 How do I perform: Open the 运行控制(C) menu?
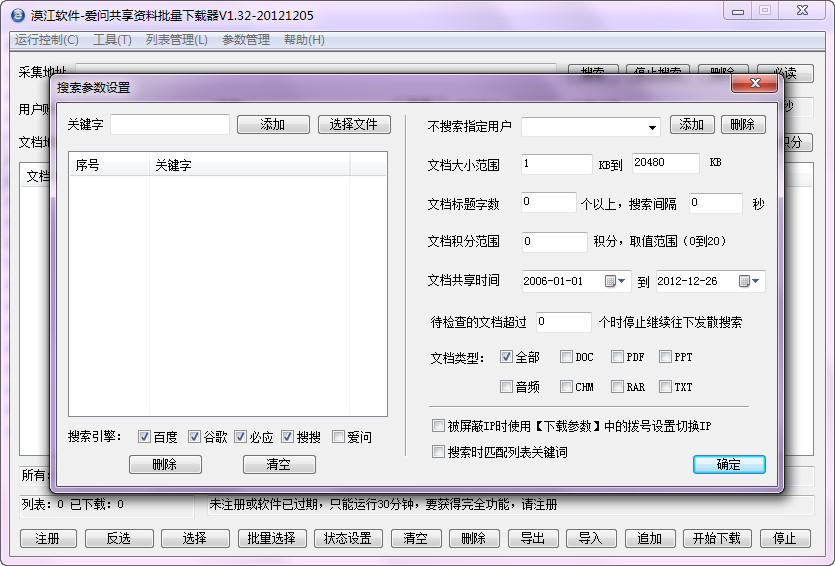46,40
